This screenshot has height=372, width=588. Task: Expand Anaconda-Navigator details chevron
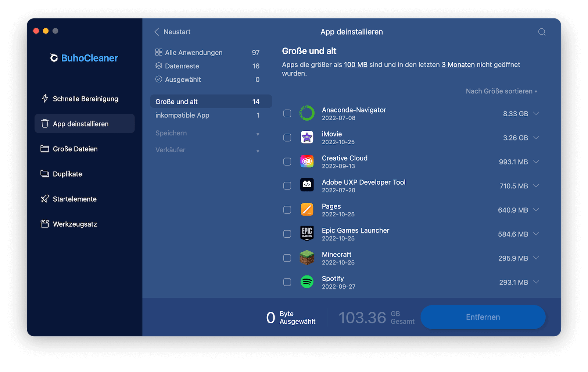tap(536, 113)
